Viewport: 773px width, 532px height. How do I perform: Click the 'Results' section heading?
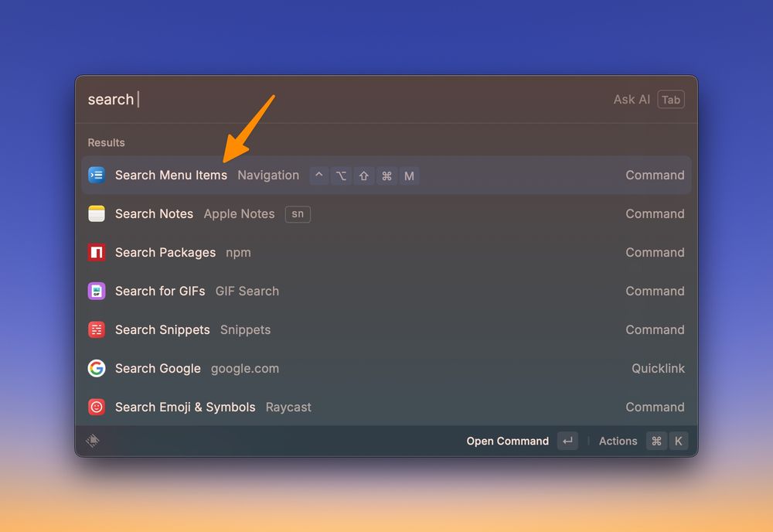pos(106,142)
